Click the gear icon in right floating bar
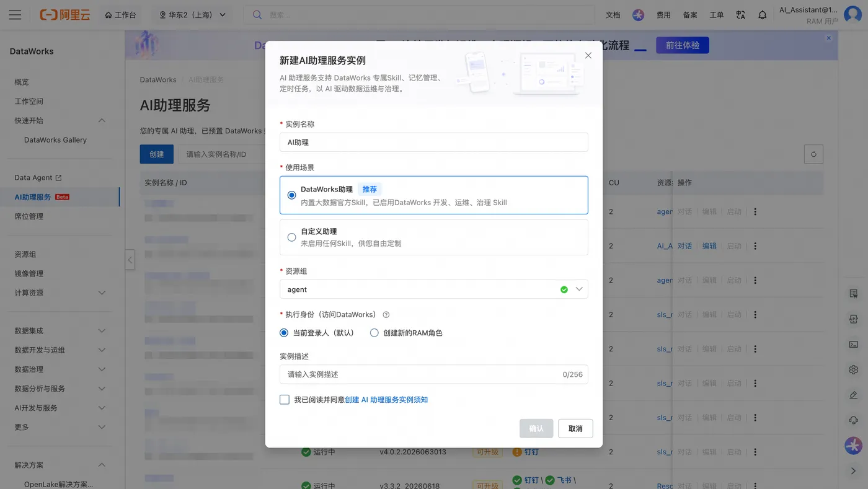This screenshot has height=489, width=868. tap(854, 369)
